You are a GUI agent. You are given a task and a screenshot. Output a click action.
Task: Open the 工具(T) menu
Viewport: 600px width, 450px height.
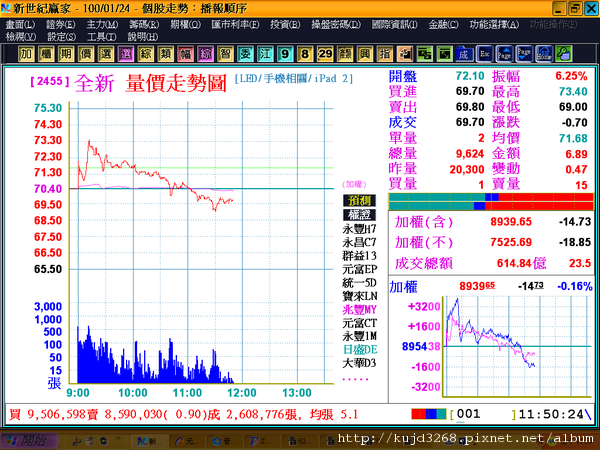click(x=101, y=37)
